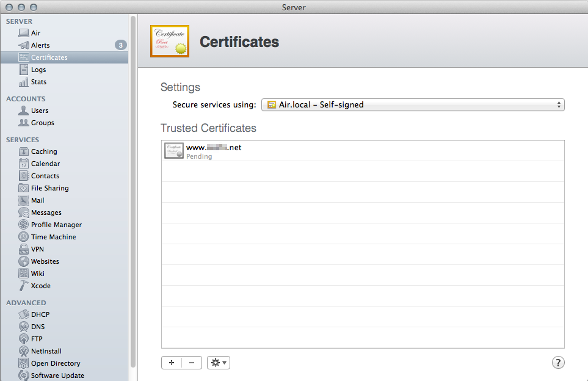The height and width of the screenshot is (381, 588).
Task: Click the Wiki service icon
Action: click(x=24, y=274)
